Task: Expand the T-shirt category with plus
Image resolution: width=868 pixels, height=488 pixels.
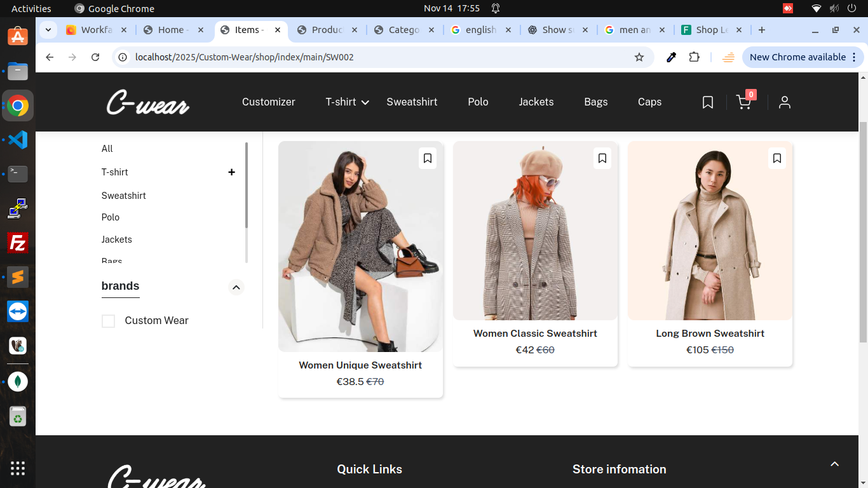Action: 231,172
